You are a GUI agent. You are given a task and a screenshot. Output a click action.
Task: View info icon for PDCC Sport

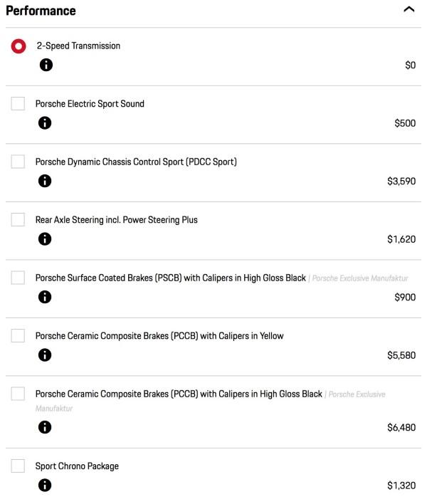click(45, 181)
